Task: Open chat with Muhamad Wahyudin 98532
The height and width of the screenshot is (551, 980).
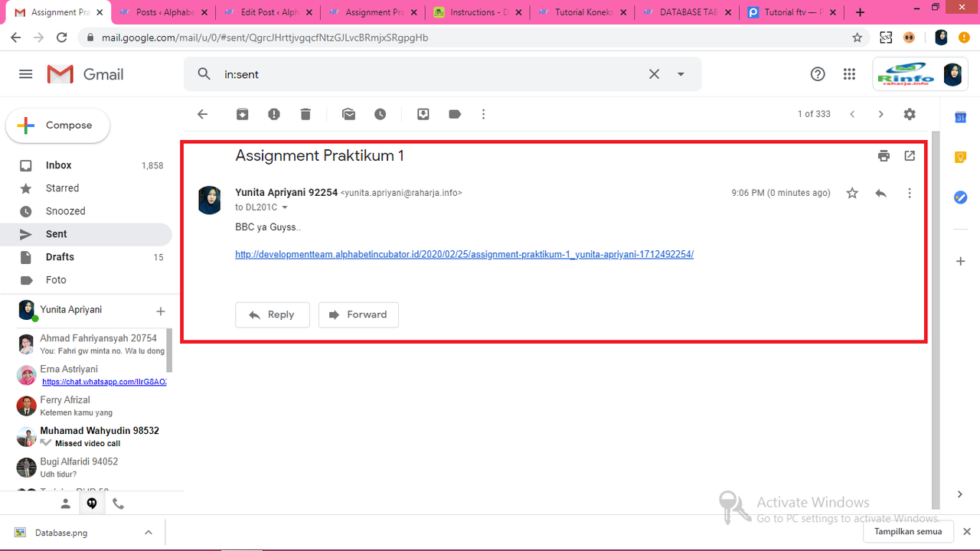Action: click(x=90, y=437)
